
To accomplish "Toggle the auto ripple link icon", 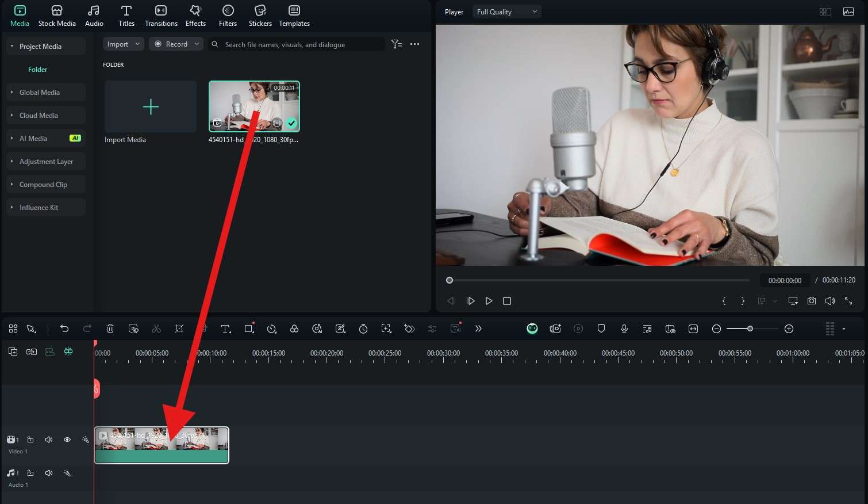I will pos(32,352).
